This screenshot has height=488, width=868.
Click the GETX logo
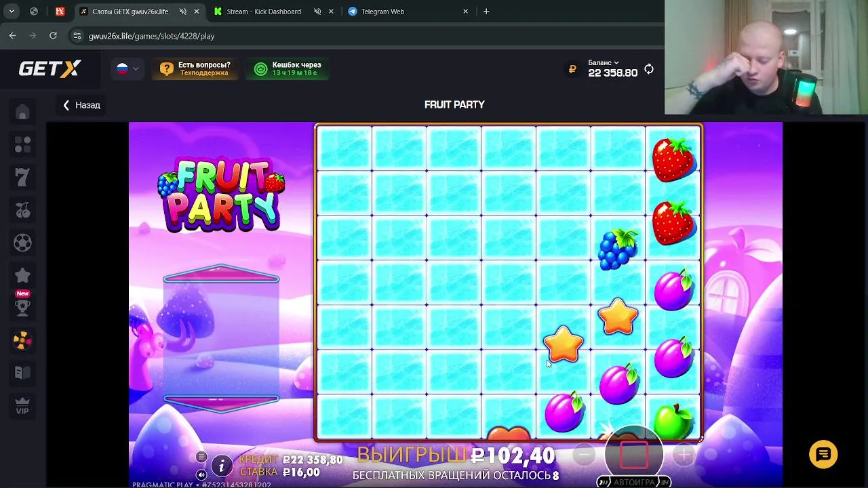click(x=50, y=68)
